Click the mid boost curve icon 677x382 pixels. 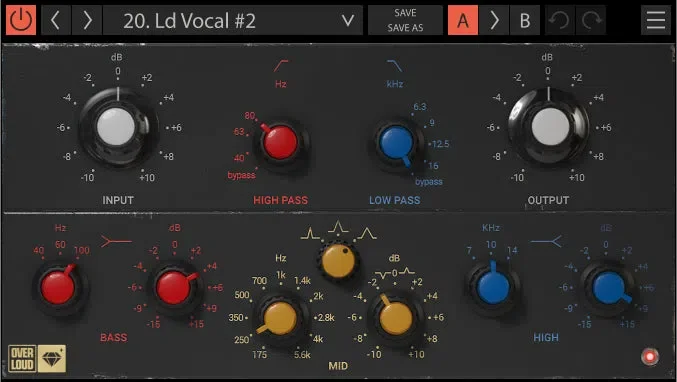(406, 272)
